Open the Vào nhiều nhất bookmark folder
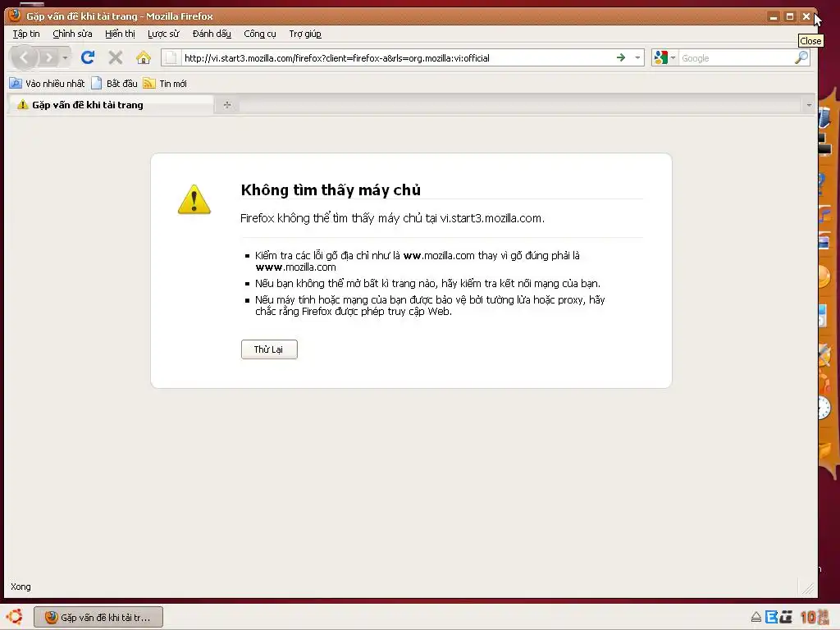The width and height of the screenshot is (840, 630). click(x=47, y=84)
